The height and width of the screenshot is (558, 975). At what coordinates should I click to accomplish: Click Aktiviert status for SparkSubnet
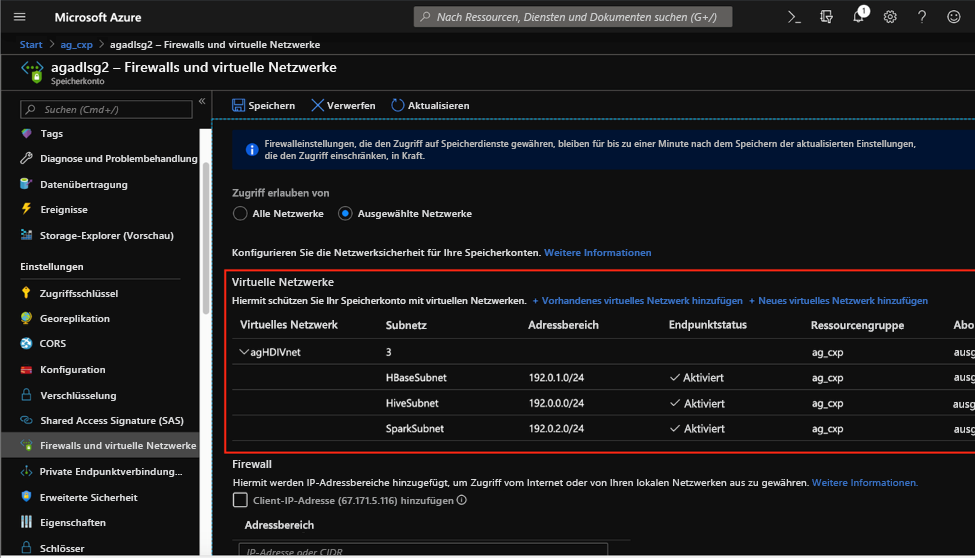[x=697, y=429]
